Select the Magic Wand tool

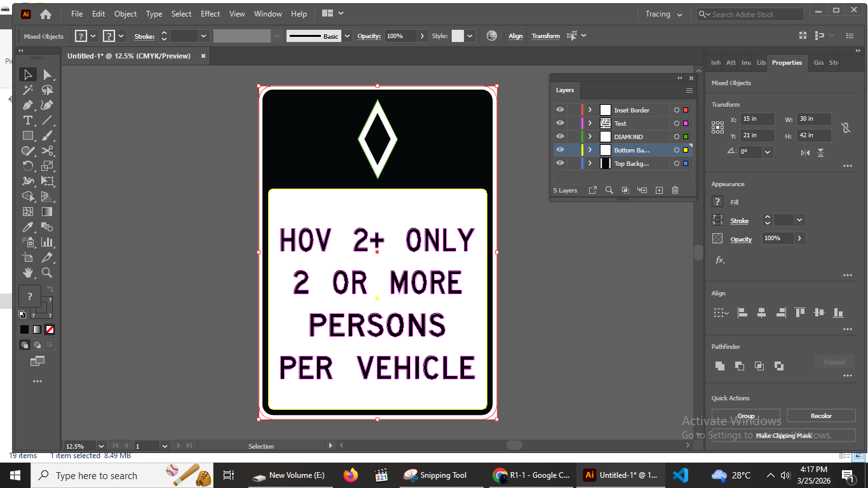[28, 90]
